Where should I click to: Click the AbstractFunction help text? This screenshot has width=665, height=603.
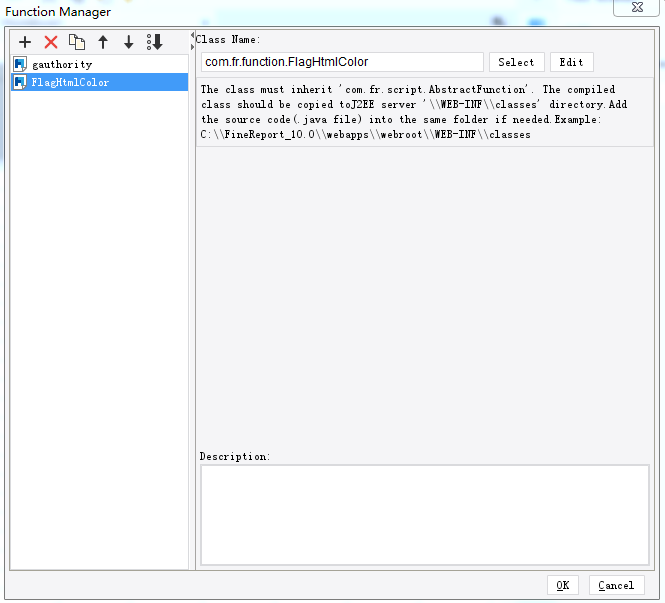(x=414, y=112)
